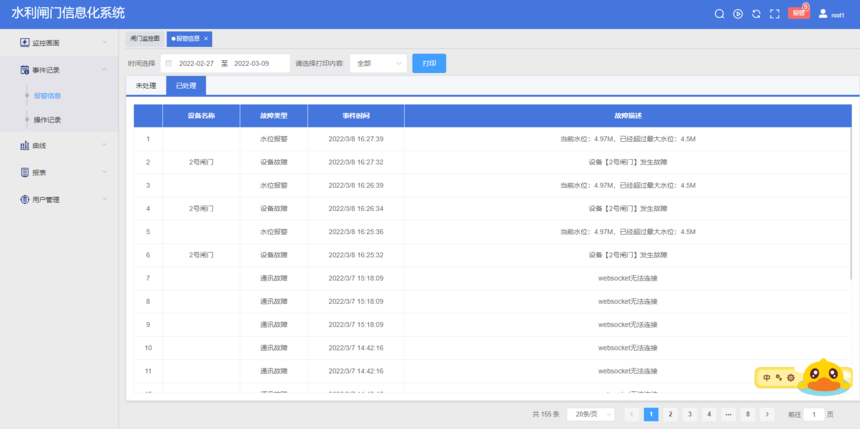
Task: Switch to the 已处理 tab
Action: click(x=186, y=86)
